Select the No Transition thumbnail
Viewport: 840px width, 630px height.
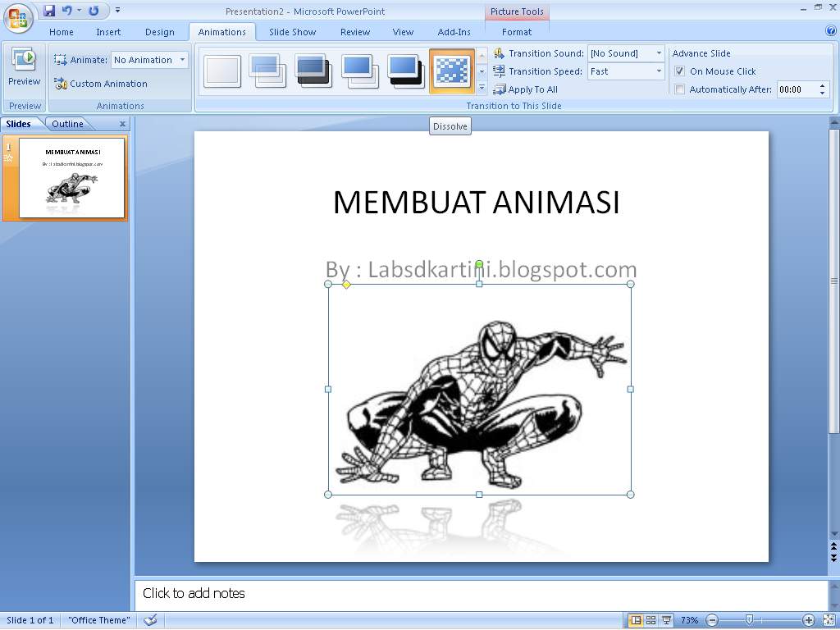pos(221,71)
